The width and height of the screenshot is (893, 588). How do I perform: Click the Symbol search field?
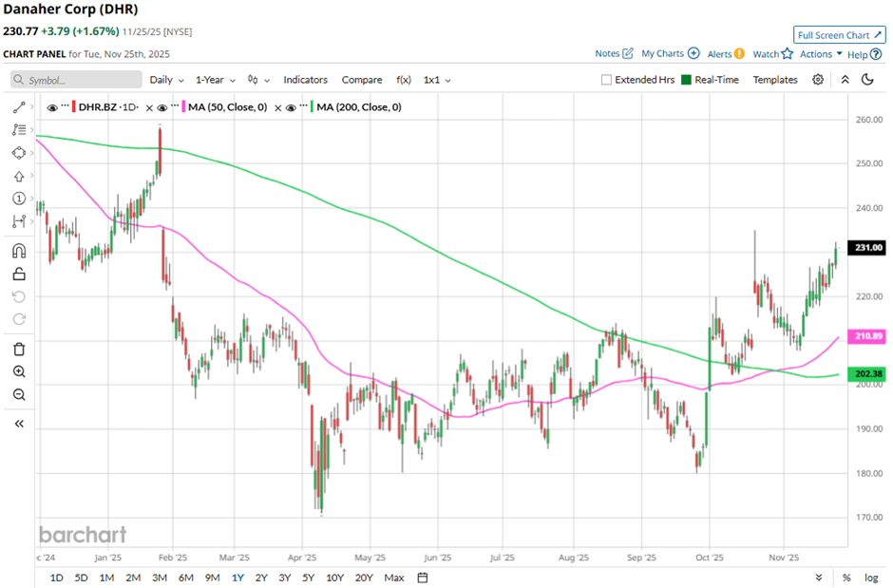[x=76, y=80]
